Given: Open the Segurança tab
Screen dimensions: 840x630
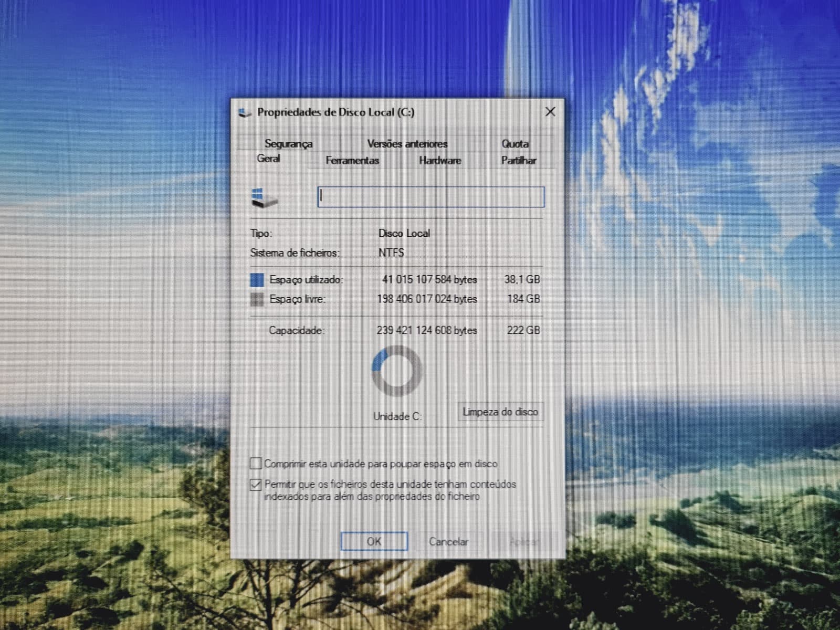Looking at the screenshot, I should click(x=288, y=143).
